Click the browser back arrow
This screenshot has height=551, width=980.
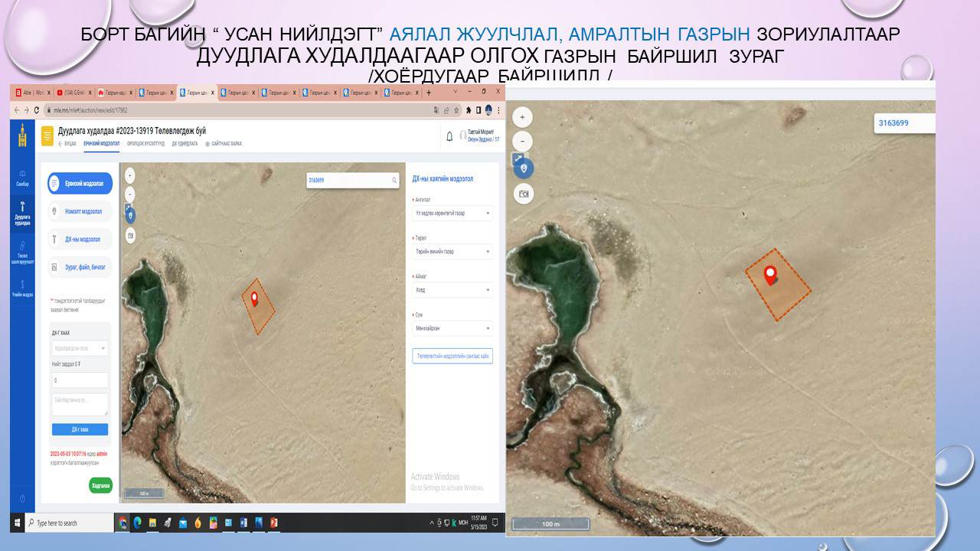point(15,109)
